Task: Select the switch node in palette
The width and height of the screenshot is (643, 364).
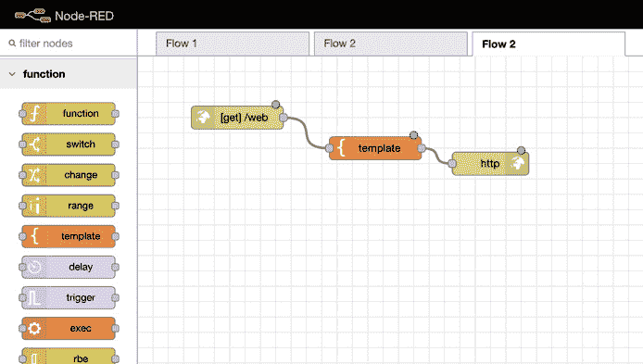Action: point(69,144)
